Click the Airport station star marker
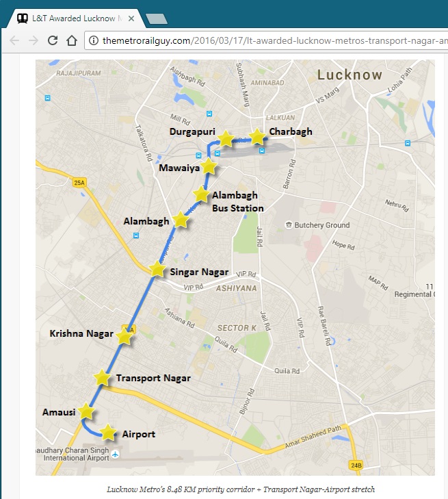The height and width of the screenshot is (499, 448). [108, 432]
